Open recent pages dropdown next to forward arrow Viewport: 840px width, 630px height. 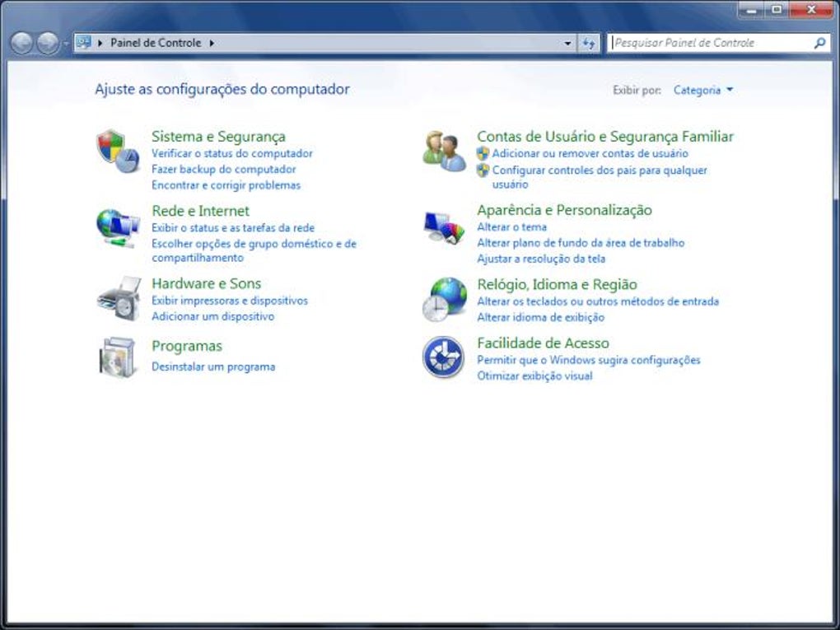[65, 44]
